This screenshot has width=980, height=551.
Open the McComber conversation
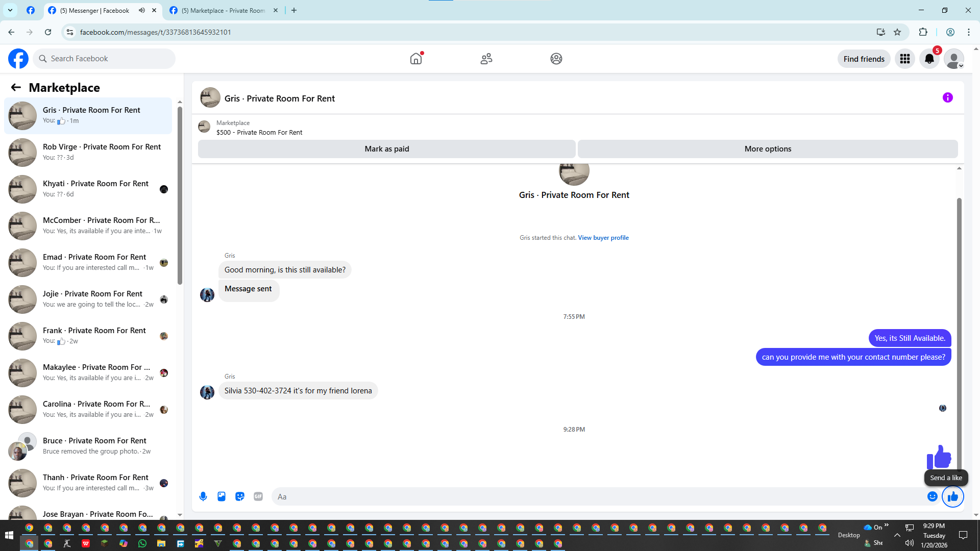88,226
